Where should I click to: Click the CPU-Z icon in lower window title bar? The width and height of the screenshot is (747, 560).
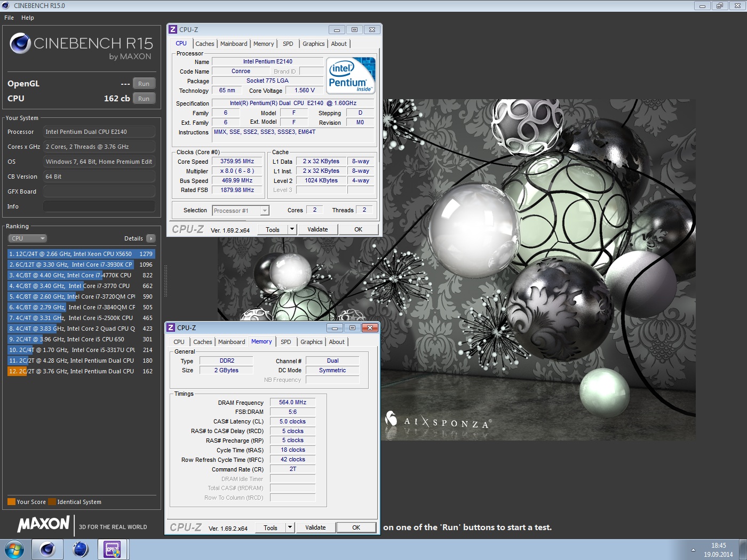tap(171, 327)
